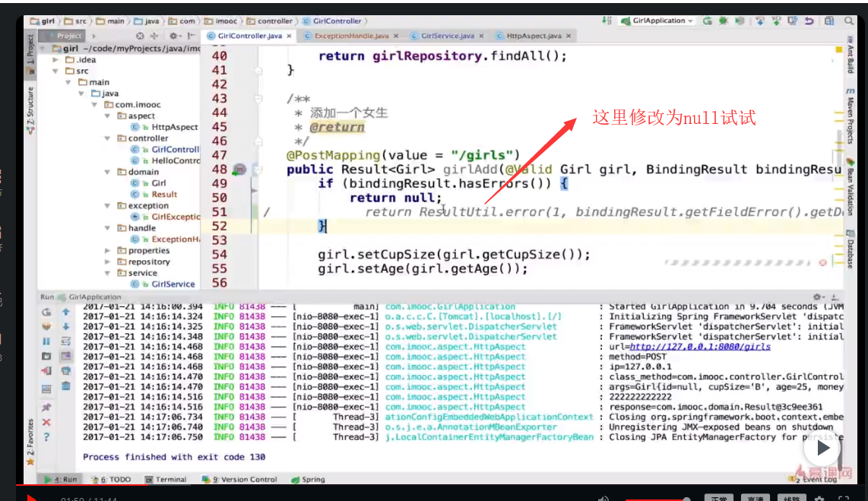Click the video speaker mute icon
Screen dimensions: 868x501
pyautogui.click(x=603, y=498)
